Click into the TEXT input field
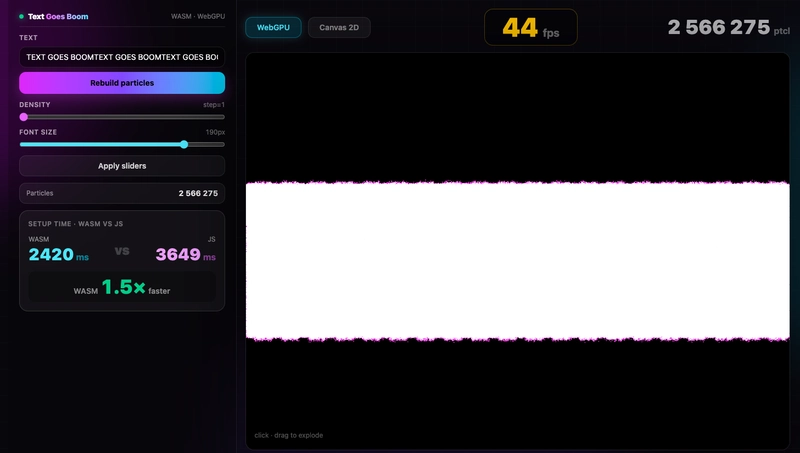Screen dimensions: 800x453 [122, 58]
